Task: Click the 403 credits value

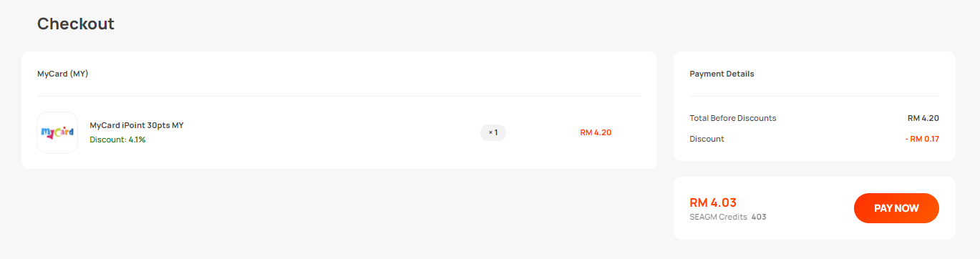Action: tap(759, 217)
